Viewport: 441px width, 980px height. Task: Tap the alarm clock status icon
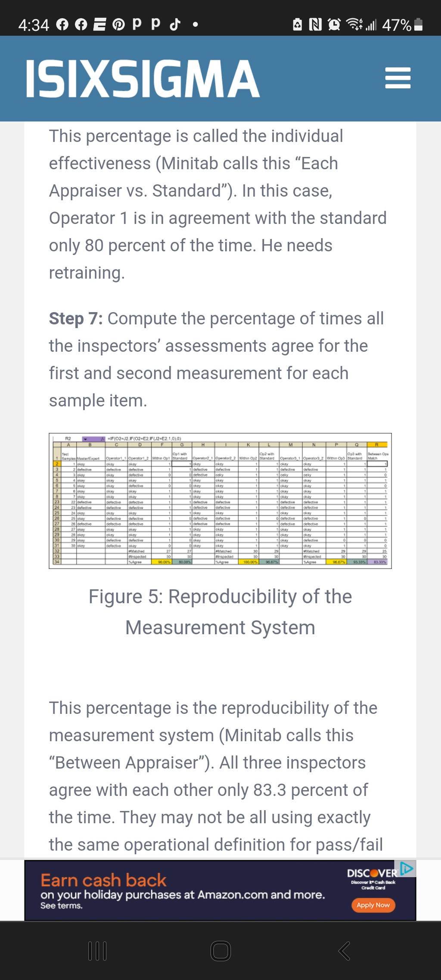click(334, 25)
